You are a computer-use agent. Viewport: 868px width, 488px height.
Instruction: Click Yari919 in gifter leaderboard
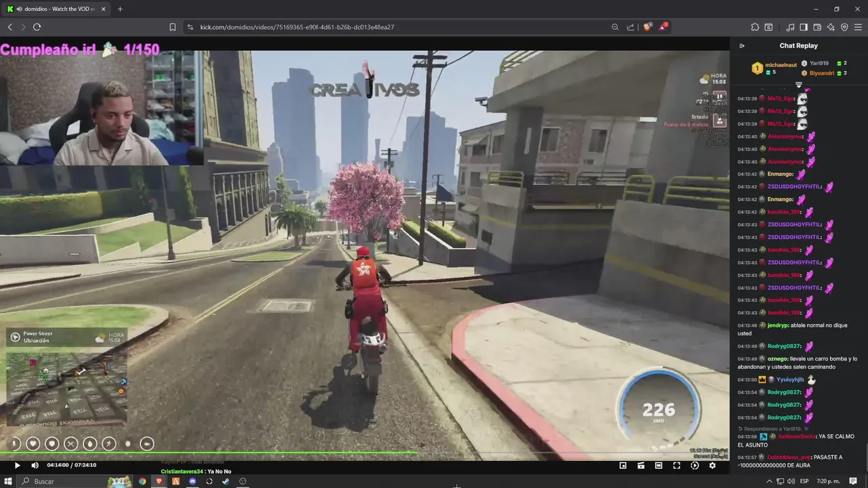(x=818, y=63)
